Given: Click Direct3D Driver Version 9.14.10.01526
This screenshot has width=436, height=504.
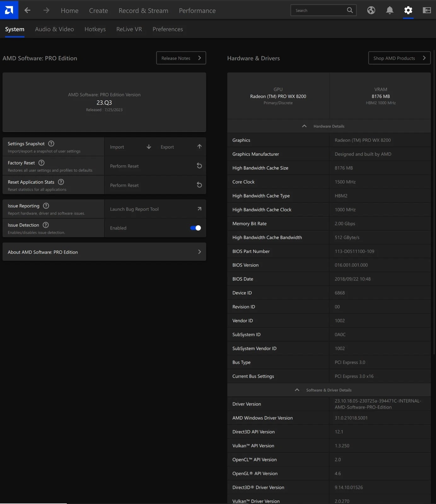Looking at the screenshot, I should (x=349, y=487).
